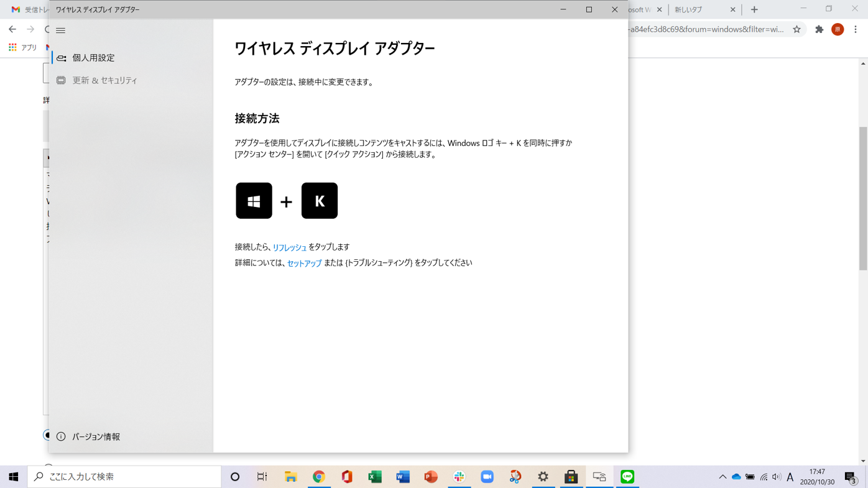
Task: Maximize the wireless display adapter window
Action: [589, 9]
